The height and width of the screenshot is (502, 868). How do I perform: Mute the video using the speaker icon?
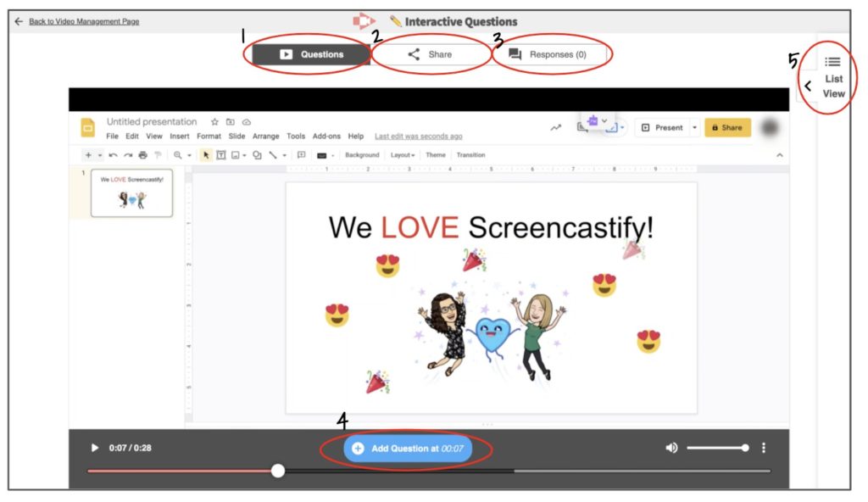point(671,448)
